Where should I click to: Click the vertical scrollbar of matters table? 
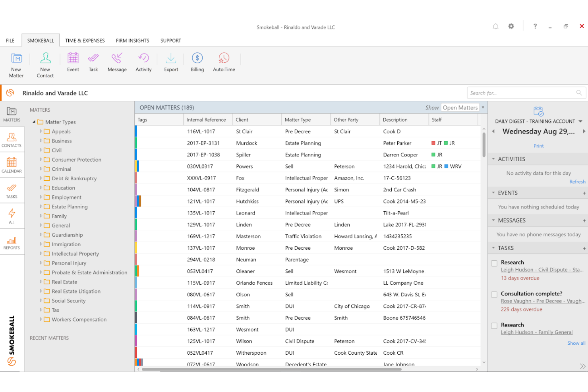tap(484, 145)
